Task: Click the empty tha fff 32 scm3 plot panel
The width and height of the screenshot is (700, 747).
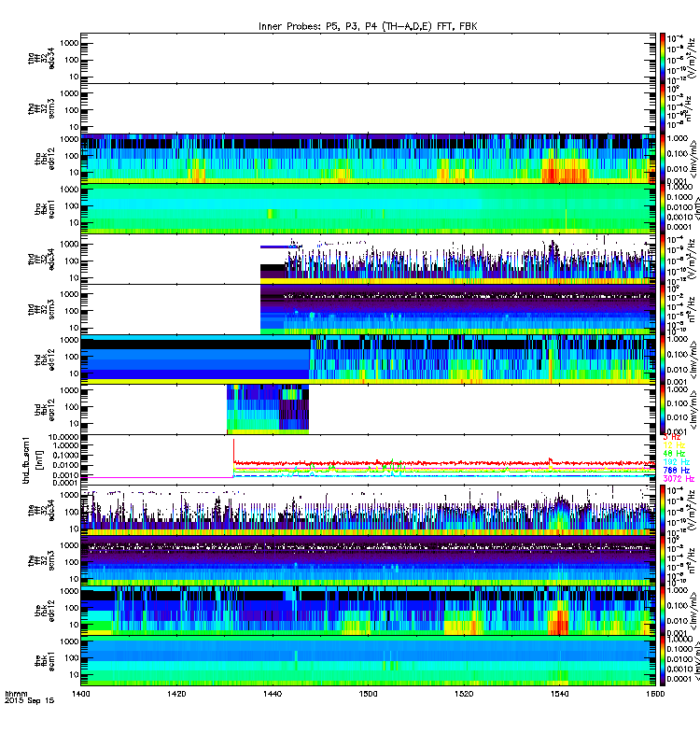Action: 368,108
